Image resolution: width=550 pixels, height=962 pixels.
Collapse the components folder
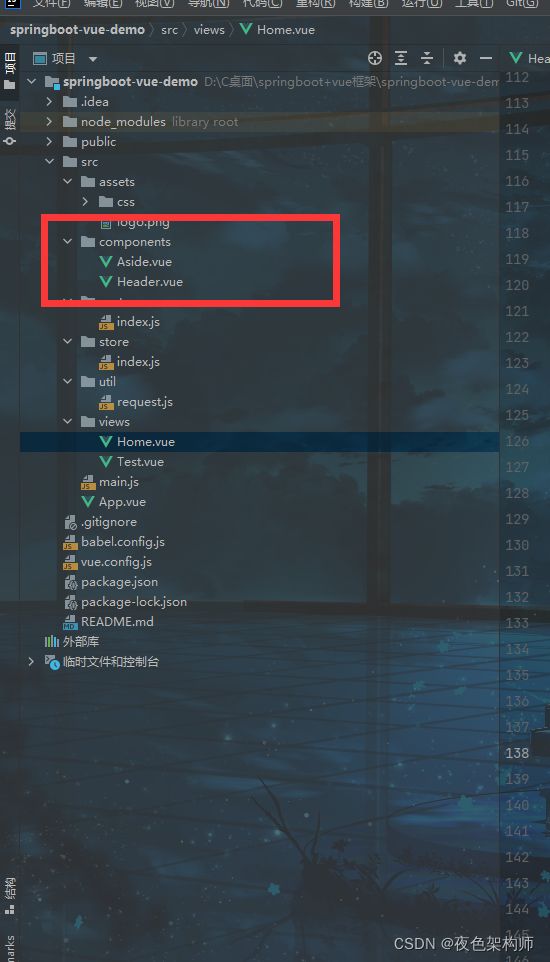68,242
